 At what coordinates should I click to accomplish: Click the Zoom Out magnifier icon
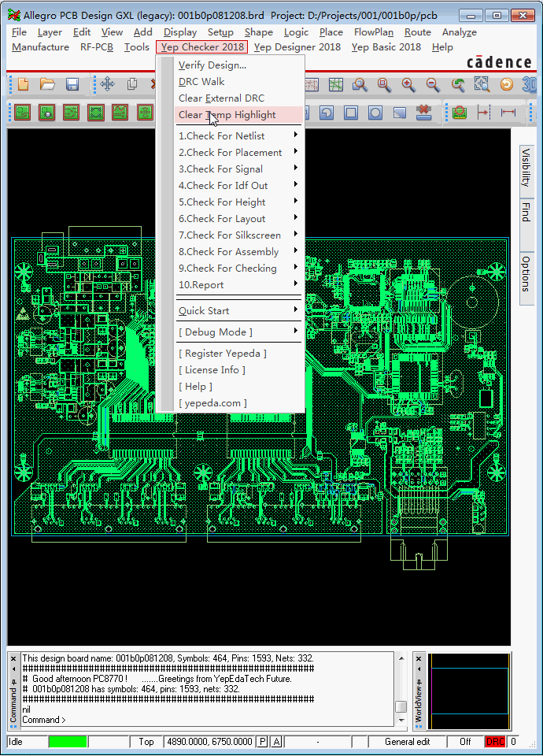(x=433, y=84)
